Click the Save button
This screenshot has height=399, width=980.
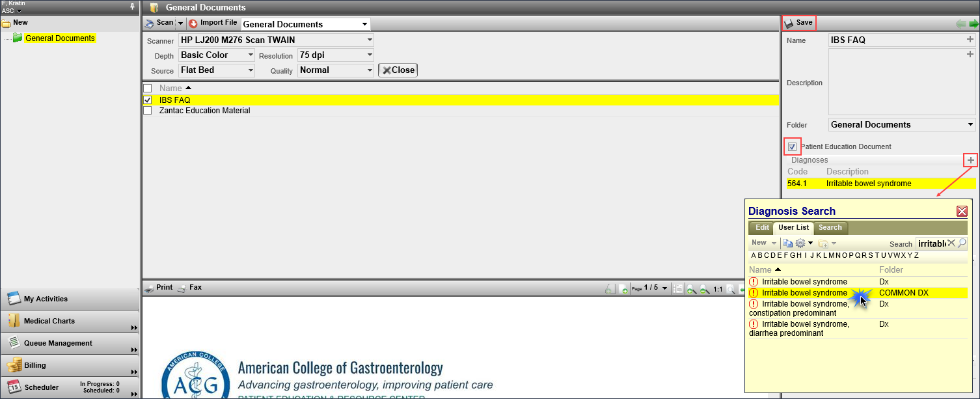799,23
